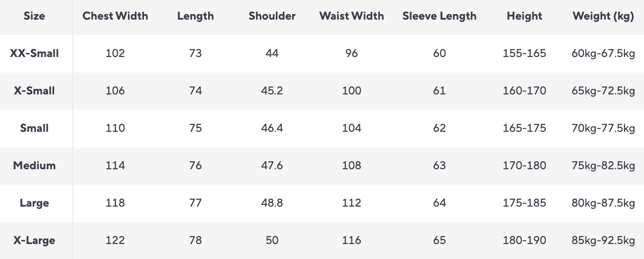This screenshot has width=644, height=259.
Task: Click shoulder value 45.2 for X-Small
Action: click(272, 91)
